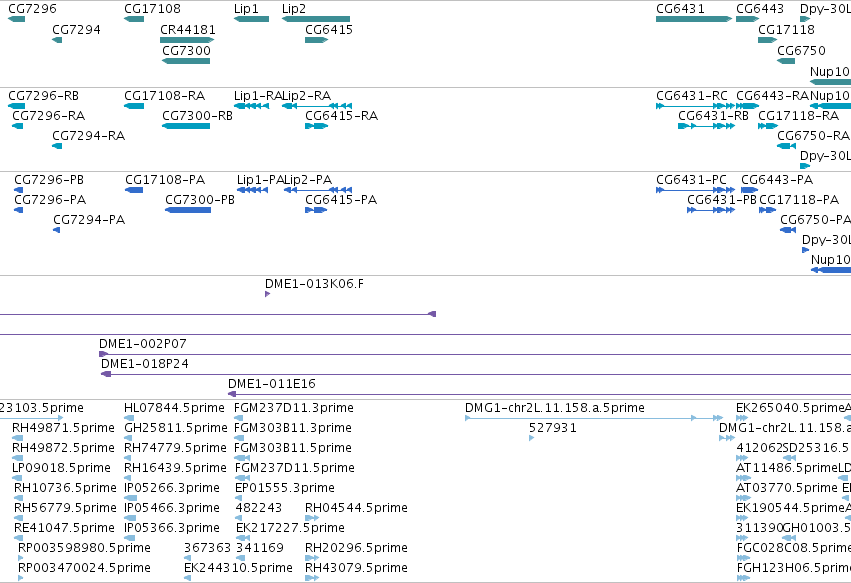Select the CG7294-RA transcript label
Screen dimensions: 851x583
tap(88, 136)
